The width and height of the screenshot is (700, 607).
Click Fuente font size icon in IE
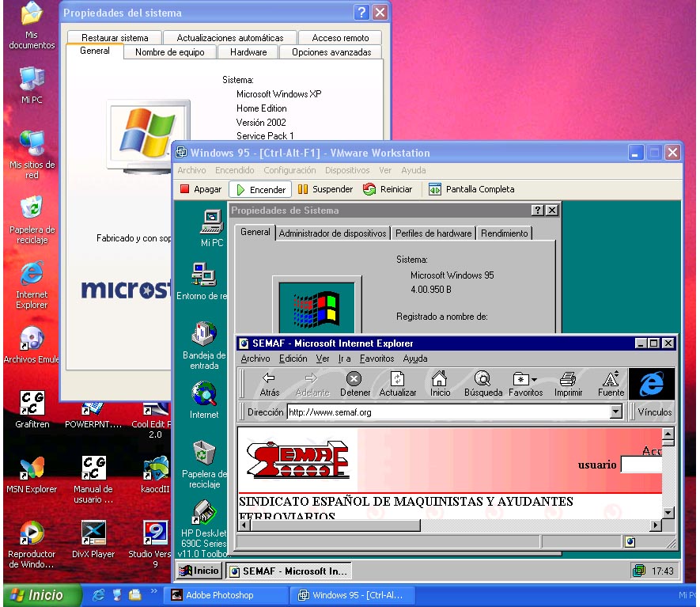click(611, 384)
